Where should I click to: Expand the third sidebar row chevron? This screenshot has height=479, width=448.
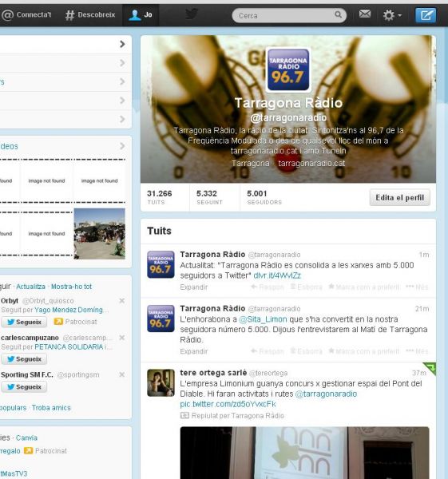click(122, 81)
